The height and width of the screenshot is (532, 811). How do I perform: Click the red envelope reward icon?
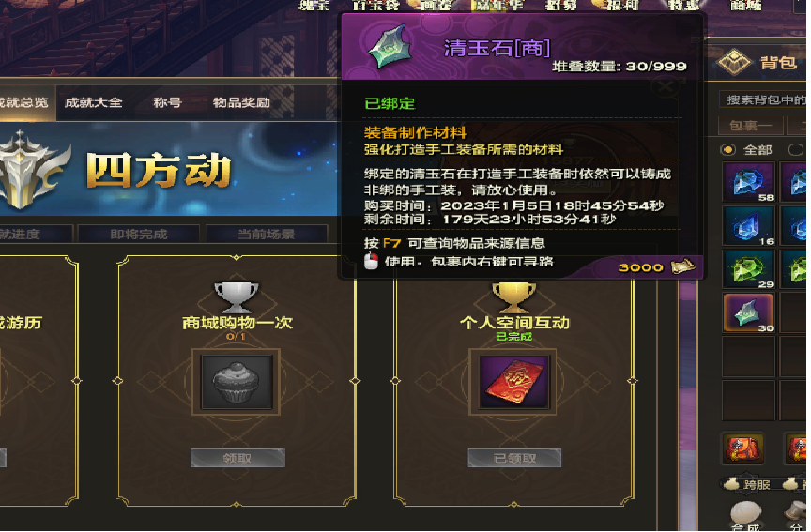coord(513,382)
